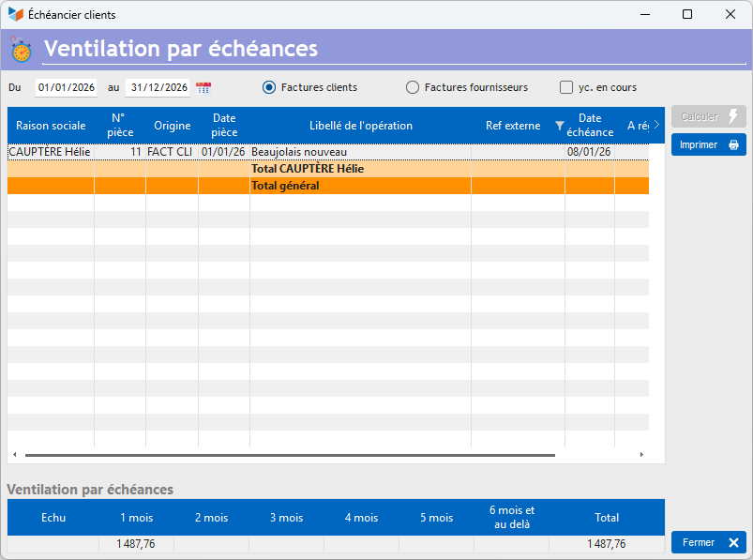Screen dimensions: 753x560
Task: Sort by Raison sociale column header
Action: point(51,126)
